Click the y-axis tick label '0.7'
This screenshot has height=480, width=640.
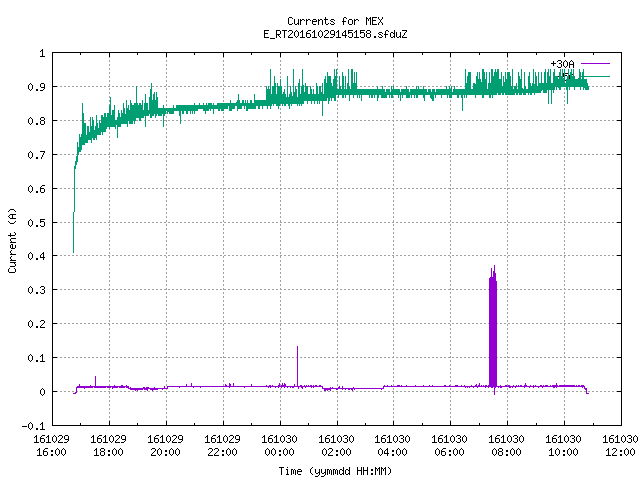coord(36,155)
